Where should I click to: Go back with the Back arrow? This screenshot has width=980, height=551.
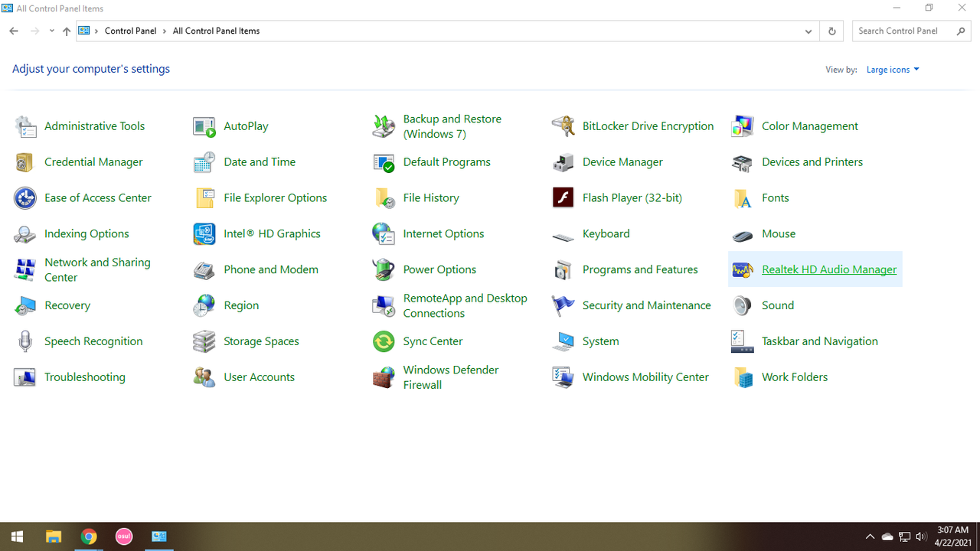point(14,31)
